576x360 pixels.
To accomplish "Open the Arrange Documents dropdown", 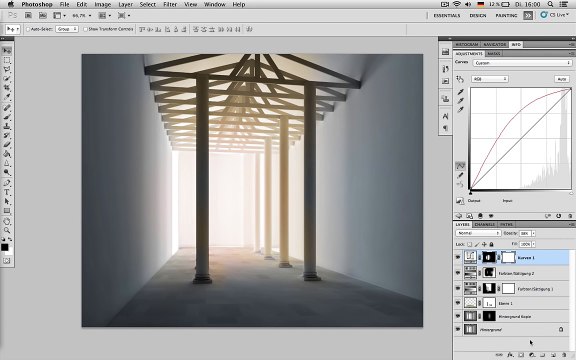I will pyautogui.click(x=105, y=15).
